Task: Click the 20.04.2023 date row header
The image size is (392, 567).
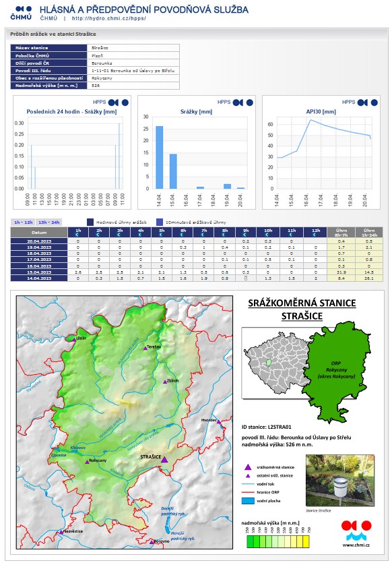Action: click(39, 241)
